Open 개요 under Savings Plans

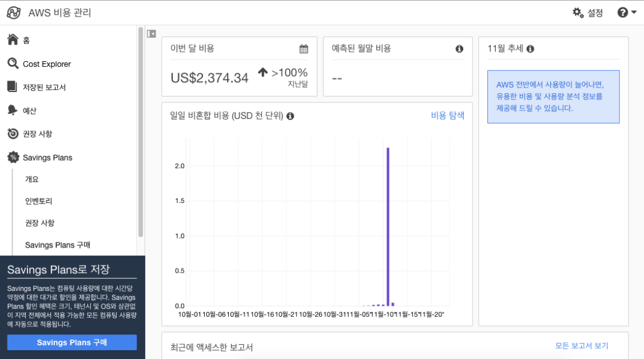(x=31, y=179)
